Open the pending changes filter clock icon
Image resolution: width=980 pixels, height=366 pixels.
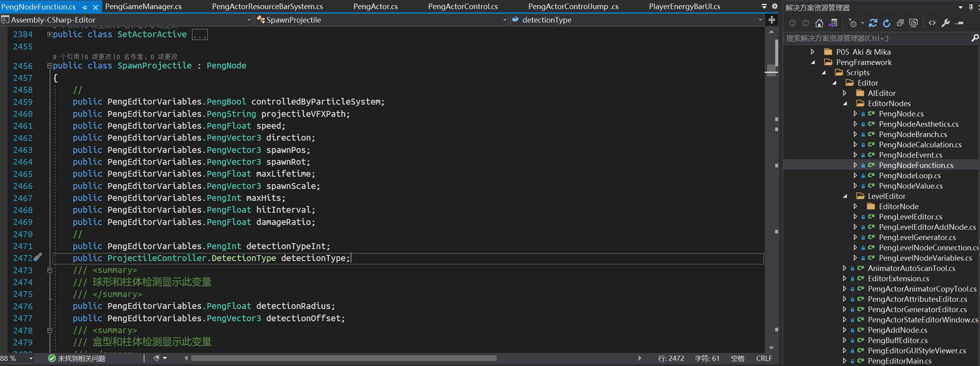click(x=853, y=23)
